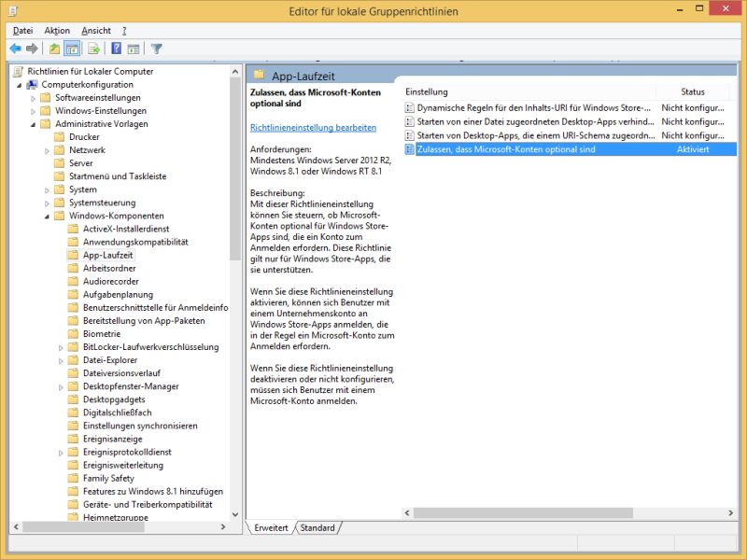
Task: Click the tree pane scroll-up arrow
Action: (235, 72)
